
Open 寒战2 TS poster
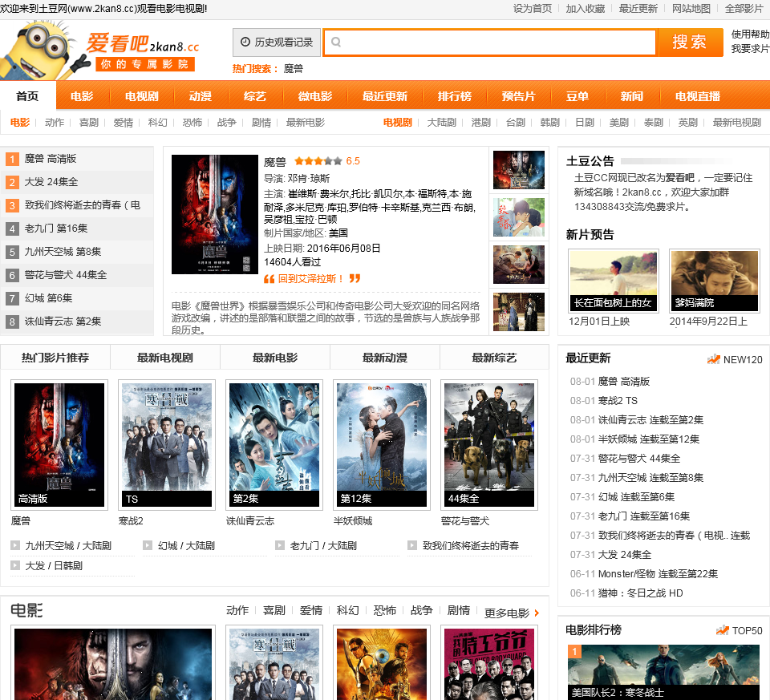[x=167, y=445]
